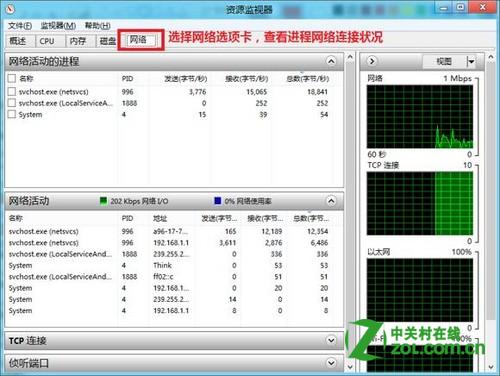Click the 网络 1 Mbps graph

(420, 117)
